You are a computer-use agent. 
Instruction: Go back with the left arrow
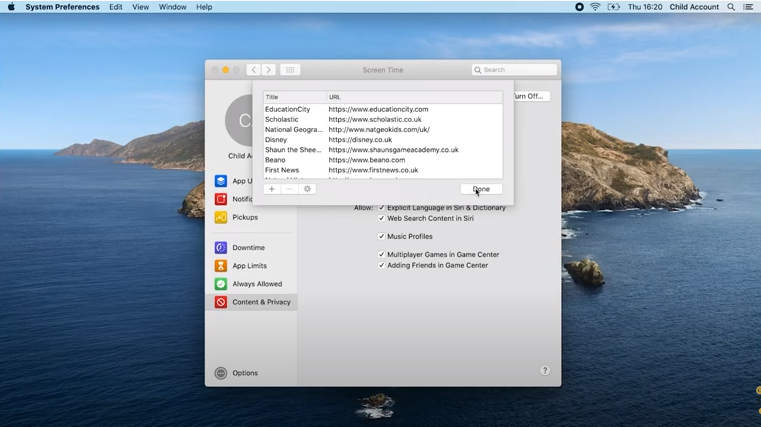click(253, 70)
